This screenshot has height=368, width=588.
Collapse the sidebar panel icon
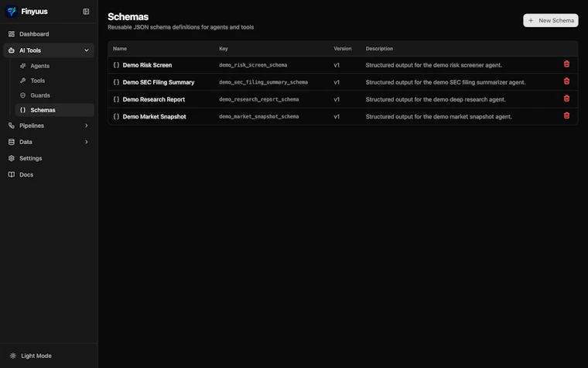click(x=86, y=12)
